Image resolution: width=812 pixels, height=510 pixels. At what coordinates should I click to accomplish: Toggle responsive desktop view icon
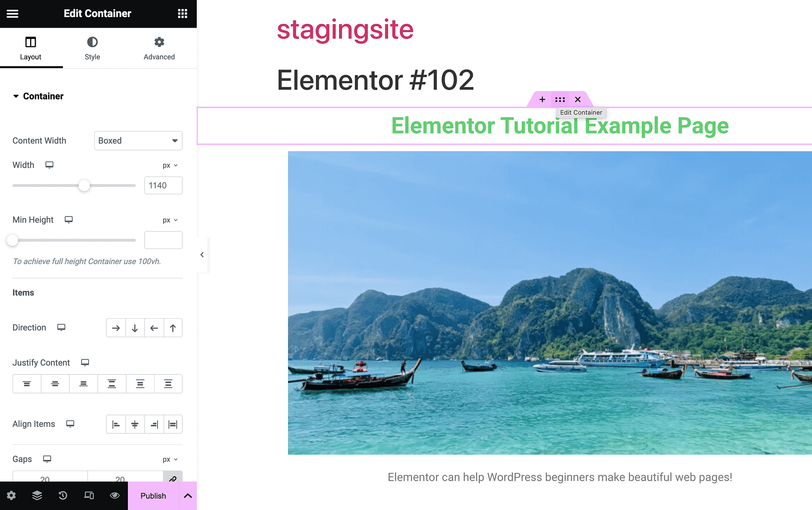point(89,495)
